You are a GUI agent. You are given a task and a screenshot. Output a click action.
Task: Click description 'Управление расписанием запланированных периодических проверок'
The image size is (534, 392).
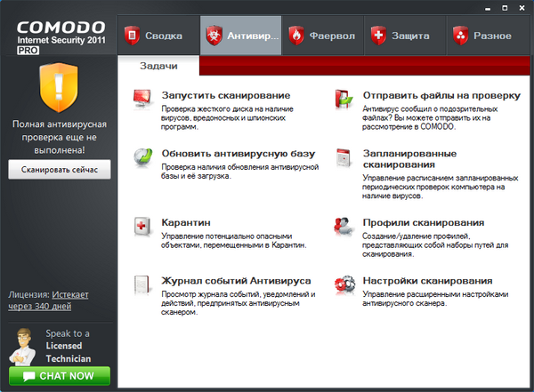[440, 187]
